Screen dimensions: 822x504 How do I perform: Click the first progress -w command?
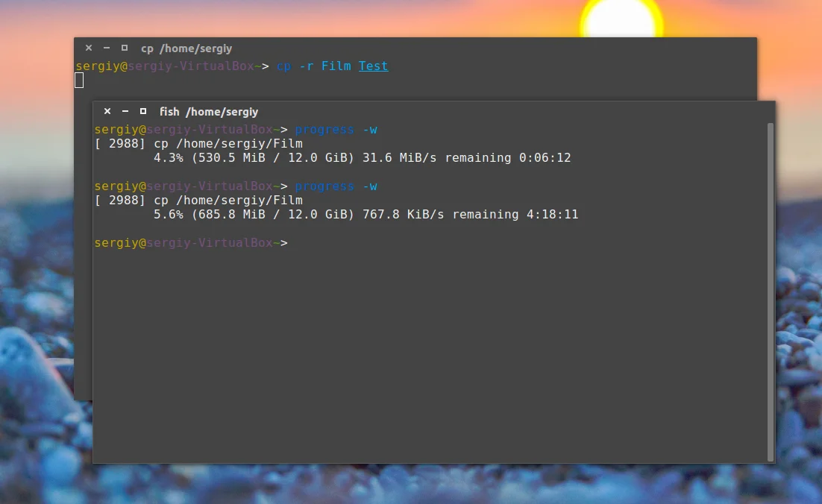click(336, 130)
